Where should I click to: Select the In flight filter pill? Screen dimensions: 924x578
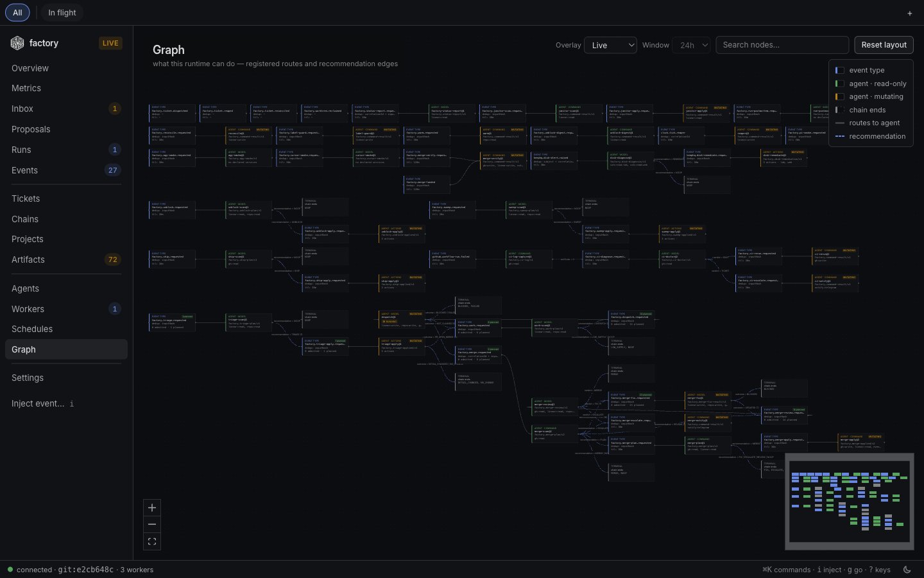(62, 12)
